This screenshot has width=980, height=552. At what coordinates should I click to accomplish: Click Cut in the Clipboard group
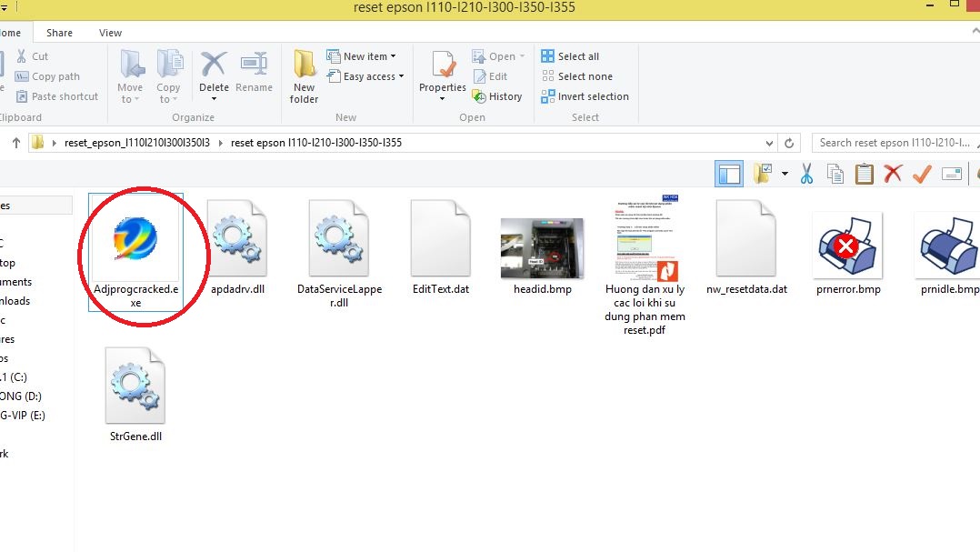(x=32, y=56)
